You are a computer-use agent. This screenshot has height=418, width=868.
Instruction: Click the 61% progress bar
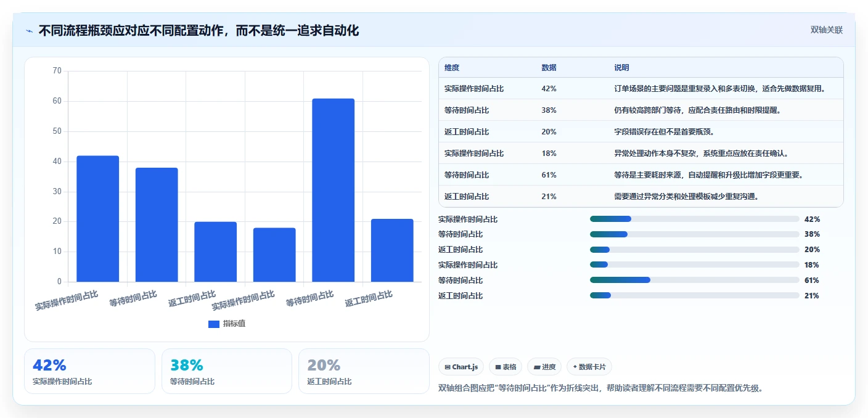pos(694,281)
